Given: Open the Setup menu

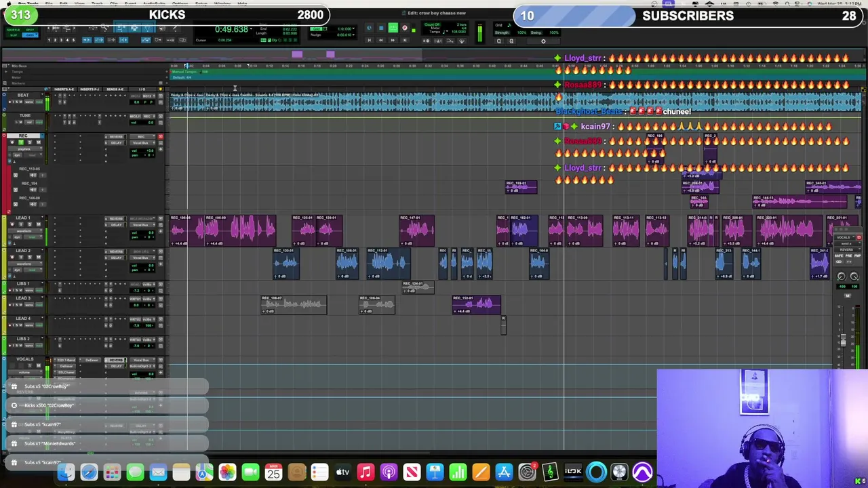Looking at the screenshot, I should coord(201,3).
